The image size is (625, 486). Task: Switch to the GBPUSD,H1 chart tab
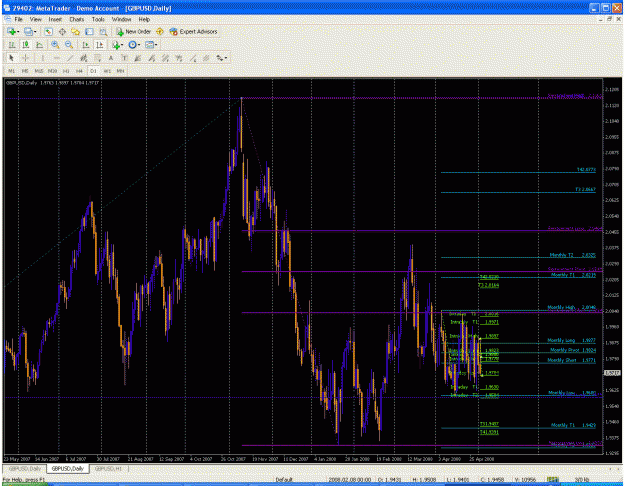(108, 469)
